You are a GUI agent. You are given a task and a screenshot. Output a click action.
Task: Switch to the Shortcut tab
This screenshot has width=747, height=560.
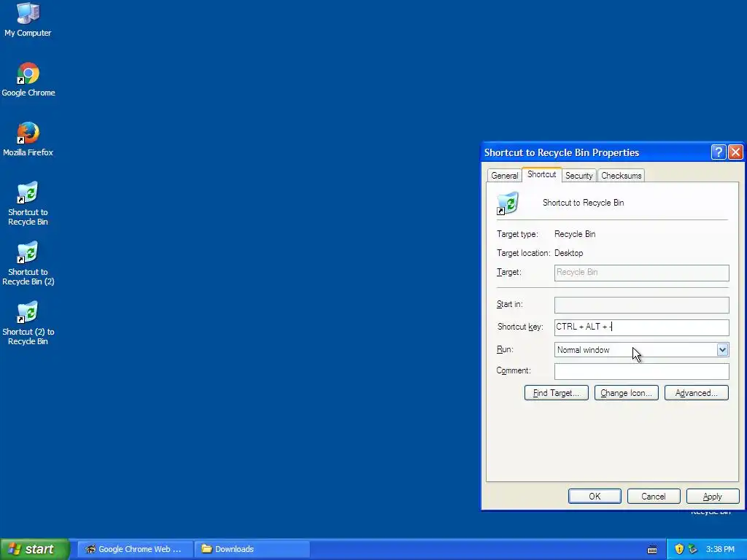click(542, 174)
